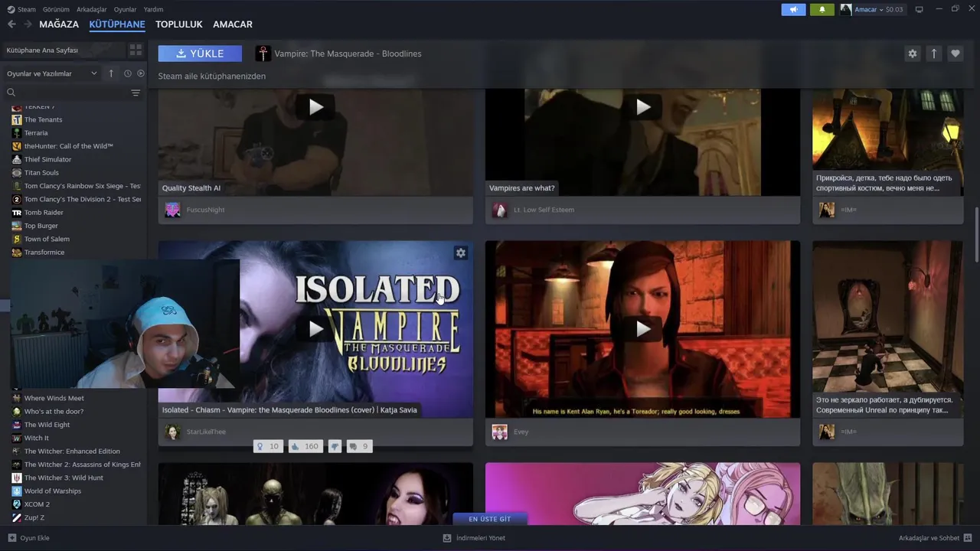Click the page's vertical scrollbar thumb
The image size is (980, 551).
[x=976, y=236]
